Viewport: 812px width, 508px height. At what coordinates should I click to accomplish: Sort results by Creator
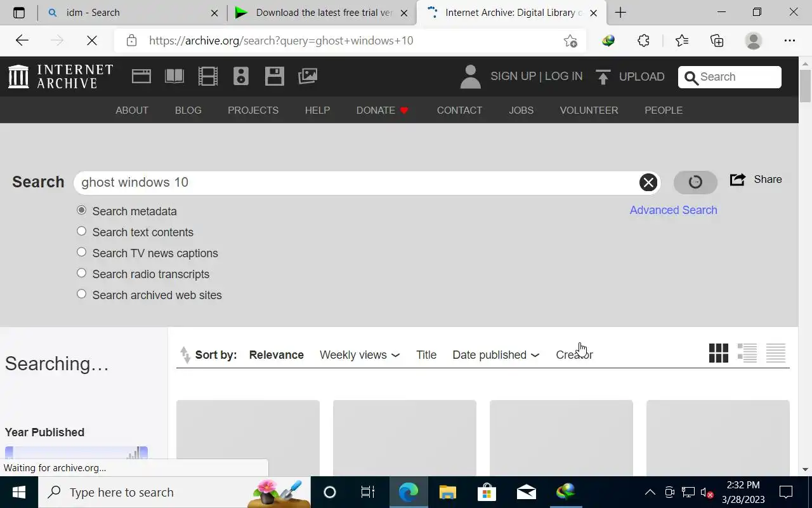pos(574,355)
